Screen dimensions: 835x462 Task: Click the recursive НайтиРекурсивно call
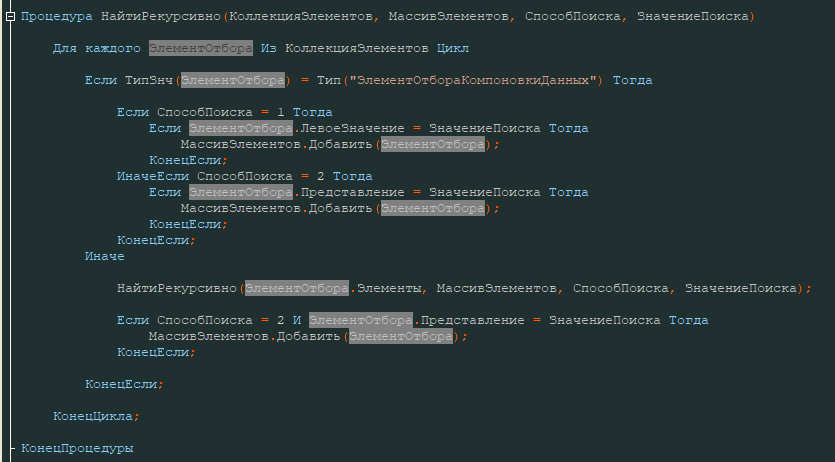tap(177, 288)
